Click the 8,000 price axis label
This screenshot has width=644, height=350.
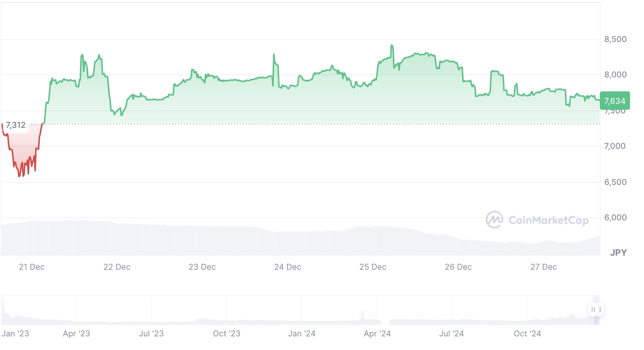(615, 74)
